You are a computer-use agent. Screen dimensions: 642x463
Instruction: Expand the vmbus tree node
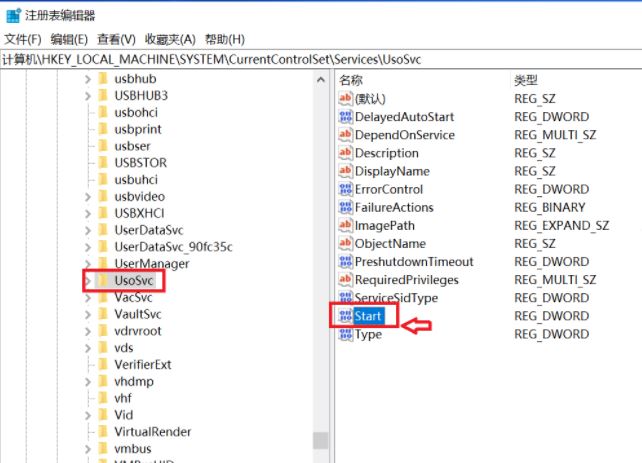(88, 449)
